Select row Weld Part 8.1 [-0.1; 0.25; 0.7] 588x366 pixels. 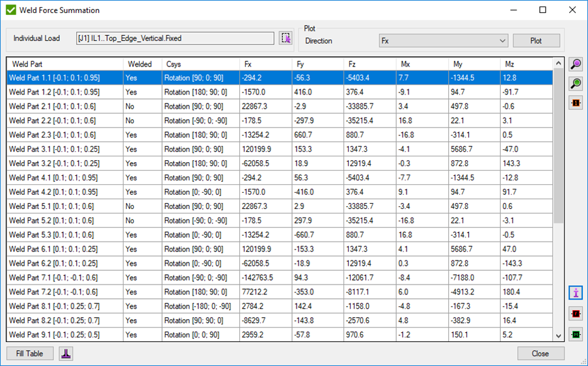(x=280, y=306)
